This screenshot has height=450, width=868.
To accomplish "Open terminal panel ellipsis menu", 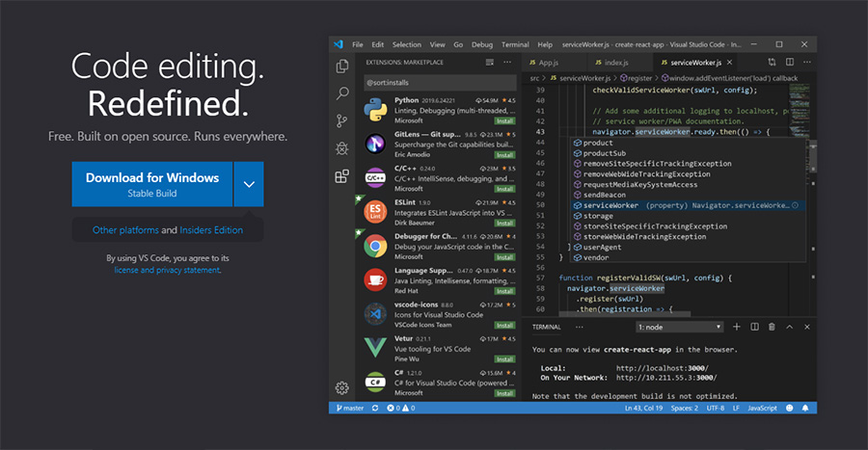I will [579, 327].
